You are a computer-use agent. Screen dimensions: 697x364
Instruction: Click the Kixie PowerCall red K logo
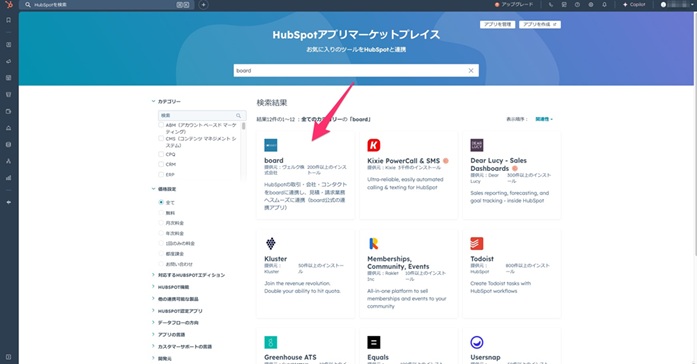tap(374, 145)
